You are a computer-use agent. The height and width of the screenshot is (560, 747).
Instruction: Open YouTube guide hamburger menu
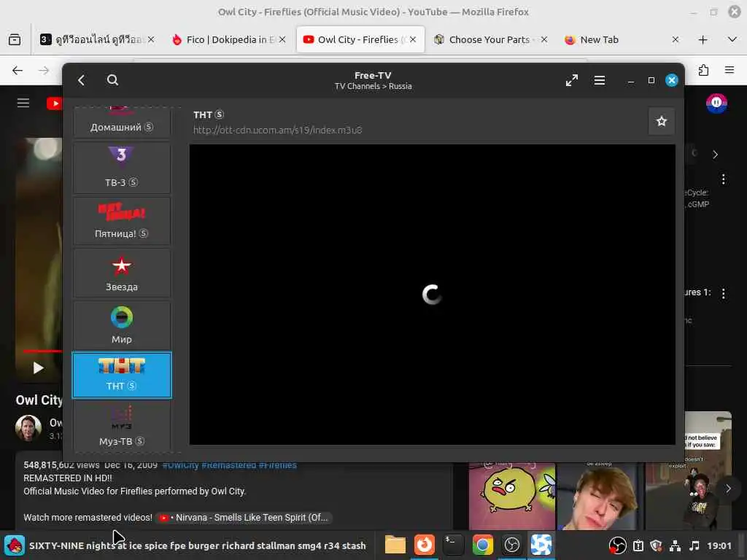(23, 103)
